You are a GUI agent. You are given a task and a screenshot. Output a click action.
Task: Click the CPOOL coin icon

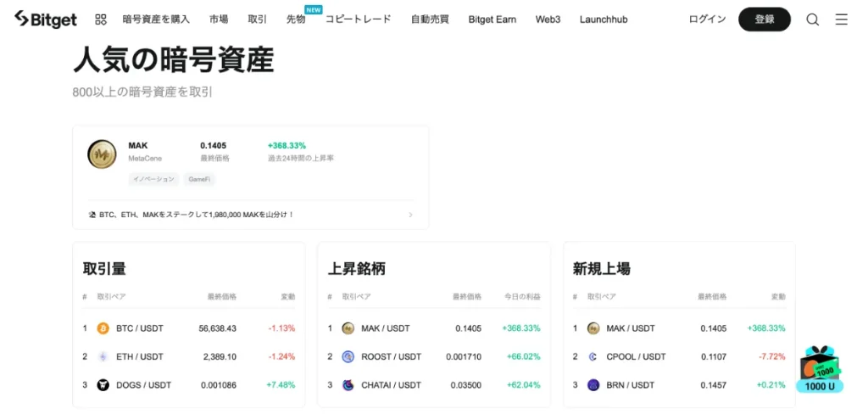[x=593, y=357]
